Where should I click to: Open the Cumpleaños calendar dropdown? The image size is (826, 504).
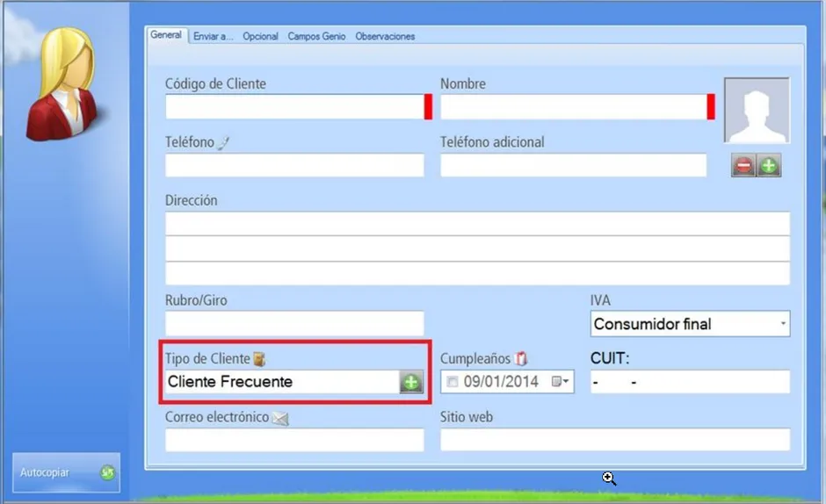561,381
